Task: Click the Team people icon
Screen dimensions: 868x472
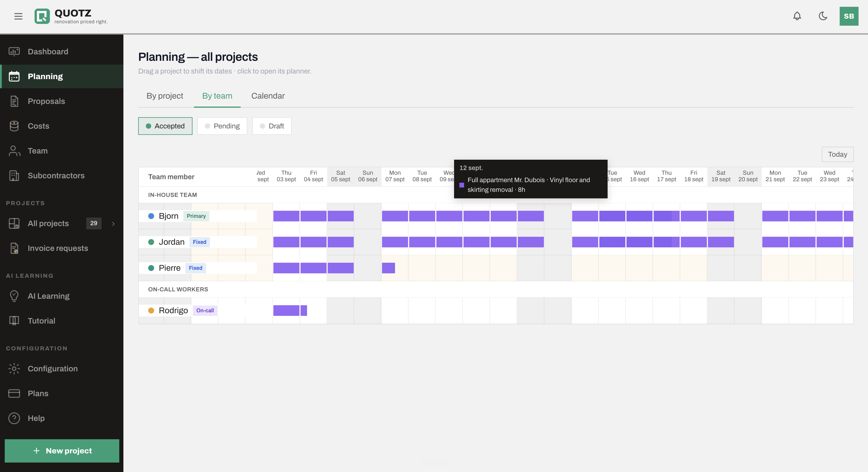Action: pos(14,151)
